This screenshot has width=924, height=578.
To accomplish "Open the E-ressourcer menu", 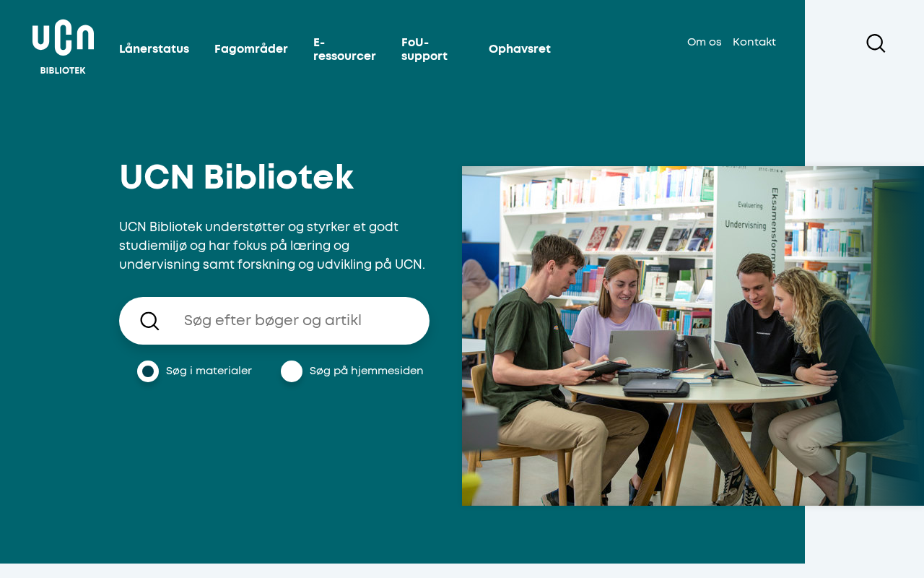I will click(x=344, y=49).
